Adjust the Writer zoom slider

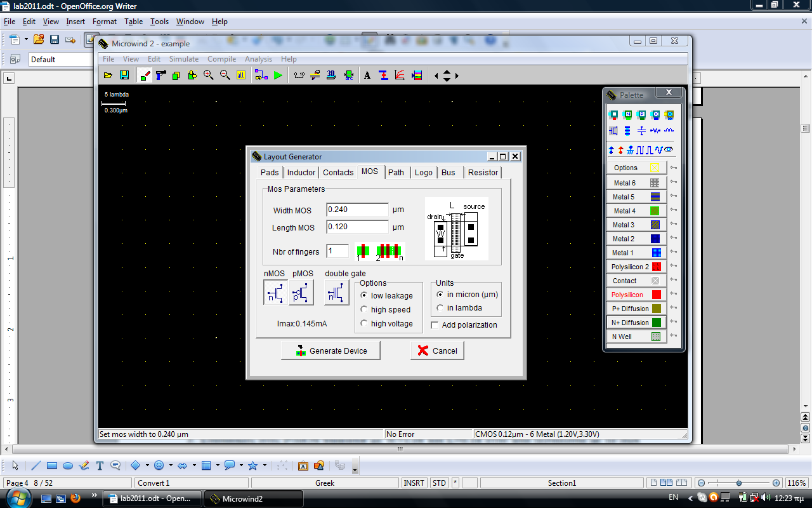click(738, 483)
